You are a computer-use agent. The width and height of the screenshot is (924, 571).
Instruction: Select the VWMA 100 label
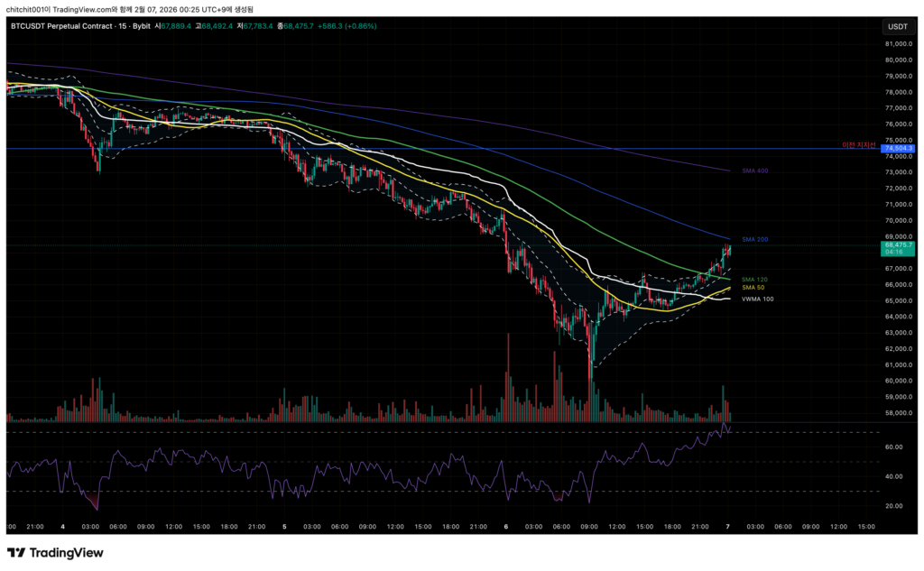point(757,299)
